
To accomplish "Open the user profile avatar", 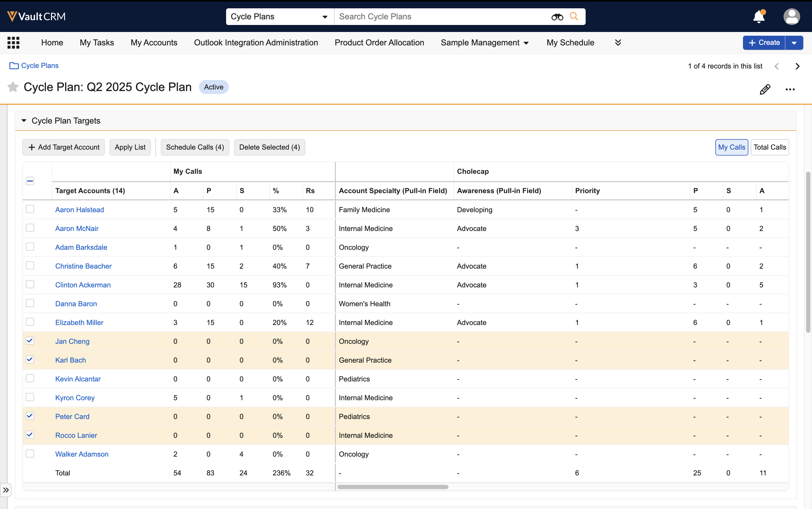I will 792,16.
